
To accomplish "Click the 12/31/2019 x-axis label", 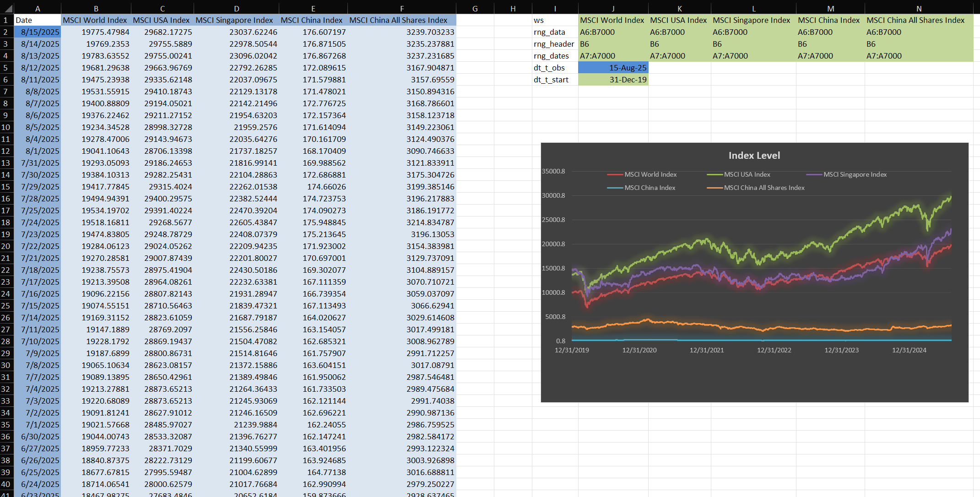I will [x=572, y=350].
